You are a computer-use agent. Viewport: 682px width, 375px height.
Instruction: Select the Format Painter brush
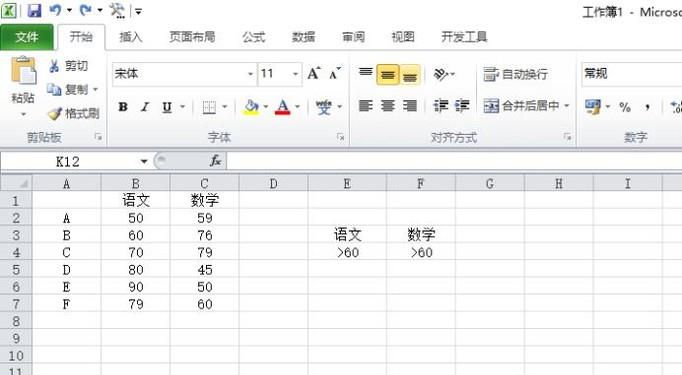(x=74, y=114)
